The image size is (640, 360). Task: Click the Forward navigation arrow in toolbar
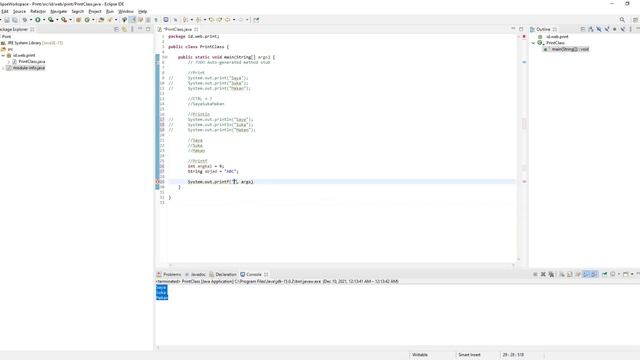point(241,20)
